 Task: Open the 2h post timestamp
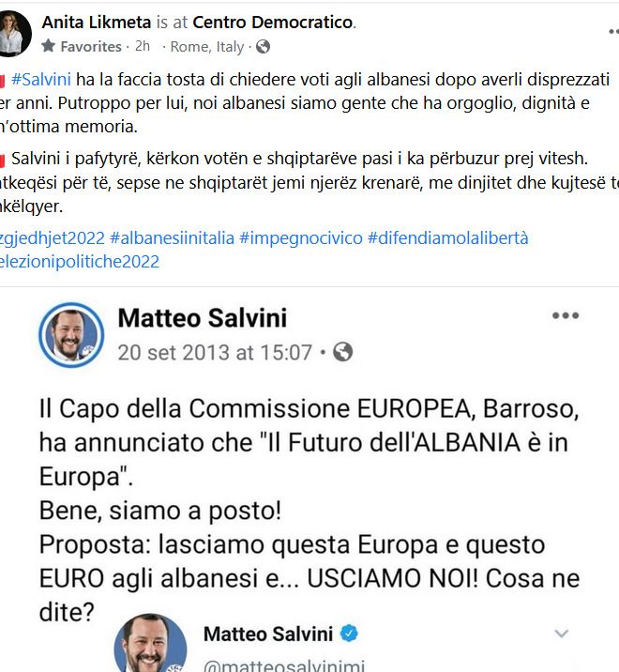point(143,46)
